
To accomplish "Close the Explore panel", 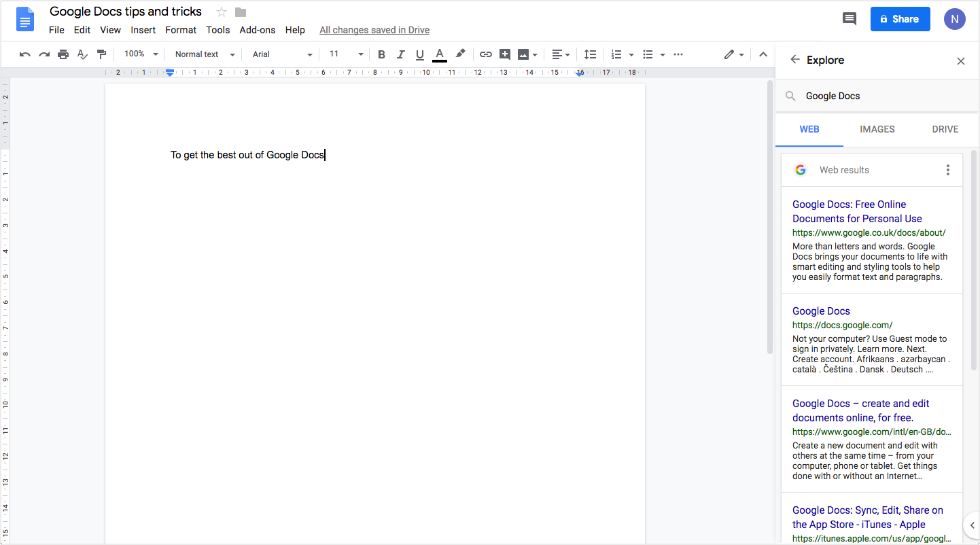I will 961,61.
